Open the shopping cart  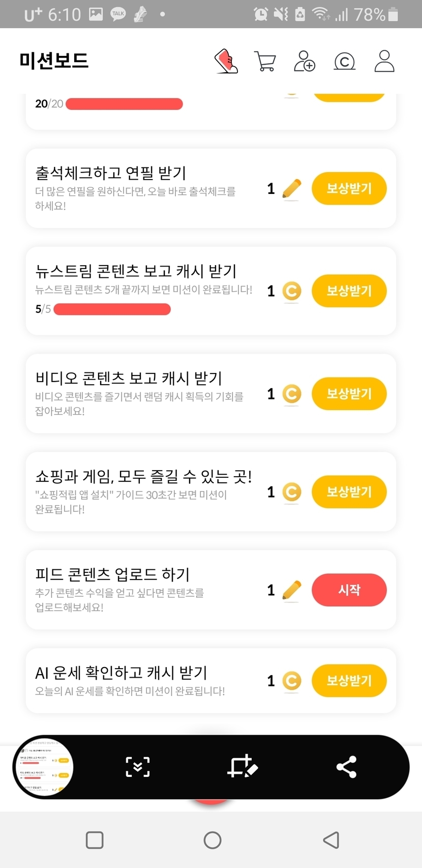264,62
